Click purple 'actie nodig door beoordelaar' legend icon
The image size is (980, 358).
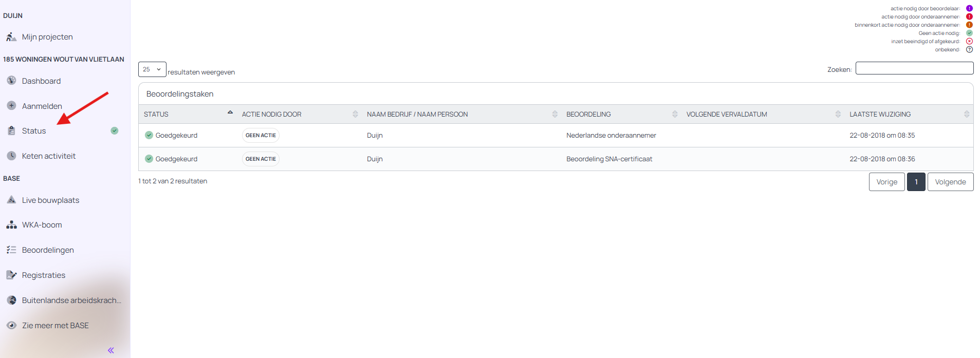click(x=969, y=8)
